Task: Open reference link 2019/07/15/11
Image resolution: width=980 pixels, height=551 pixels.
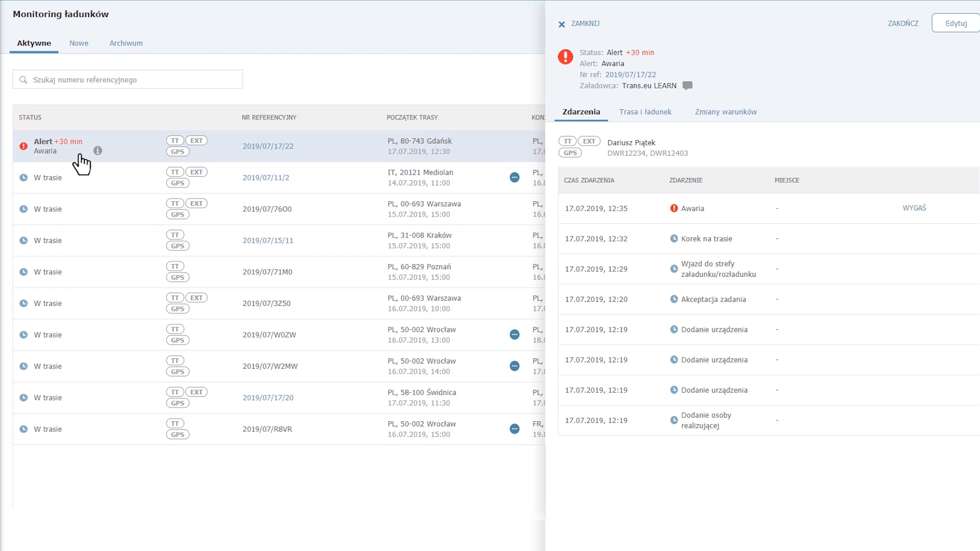Action: click(268, 241)
